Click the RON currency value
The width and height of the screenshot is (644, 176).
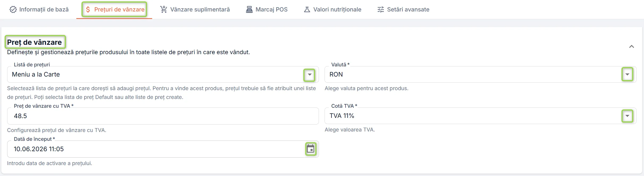click(336, 74)
